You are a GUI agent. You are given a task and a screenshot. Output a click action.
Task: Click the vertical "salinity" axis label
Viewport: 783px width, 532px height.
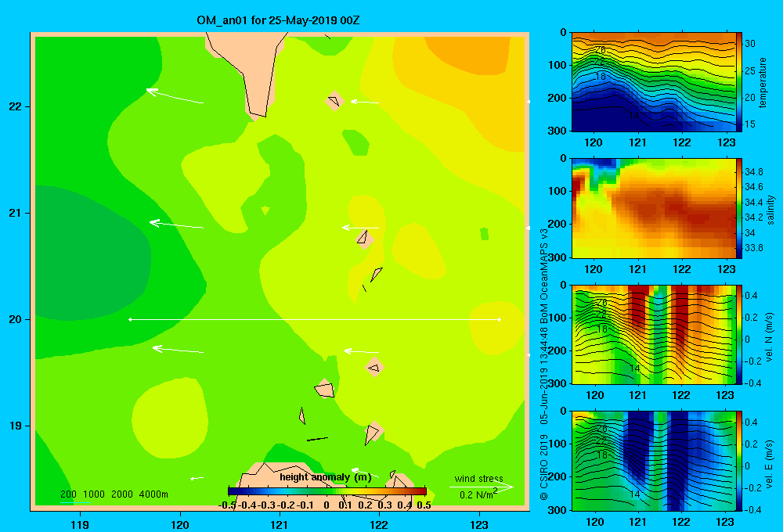770,209
